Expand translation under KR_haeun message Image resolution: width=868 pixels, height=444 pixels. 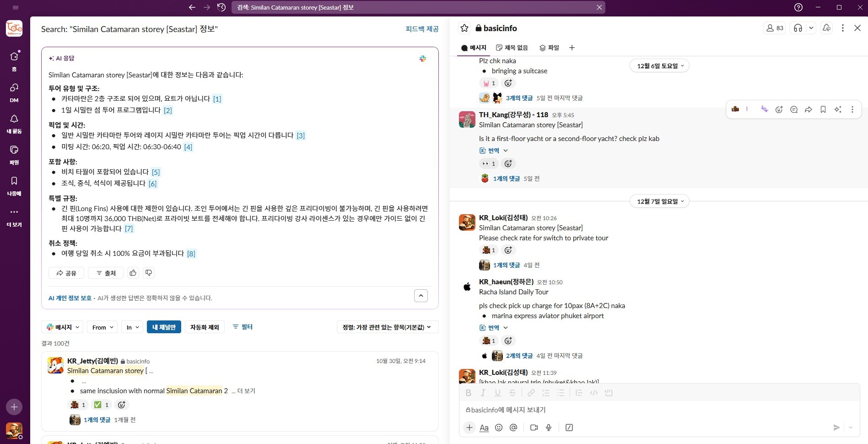pos(494,328)
